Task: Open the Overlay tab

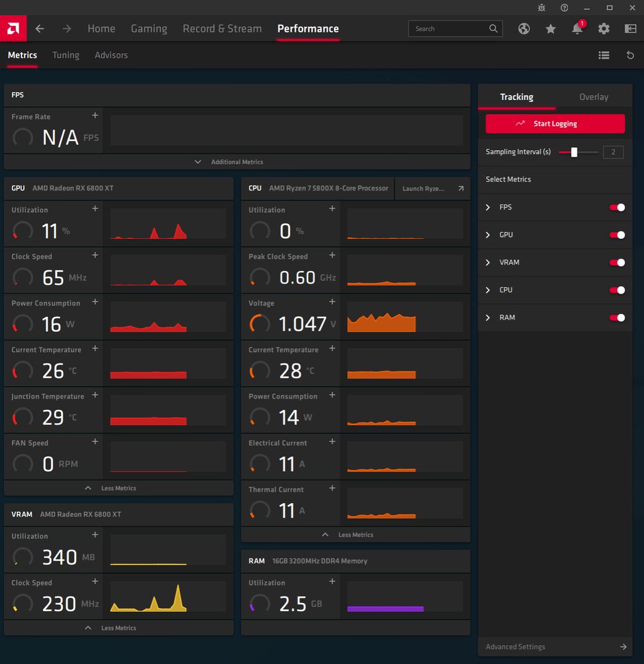Action: pyautogui.click(x=593, y=97)
